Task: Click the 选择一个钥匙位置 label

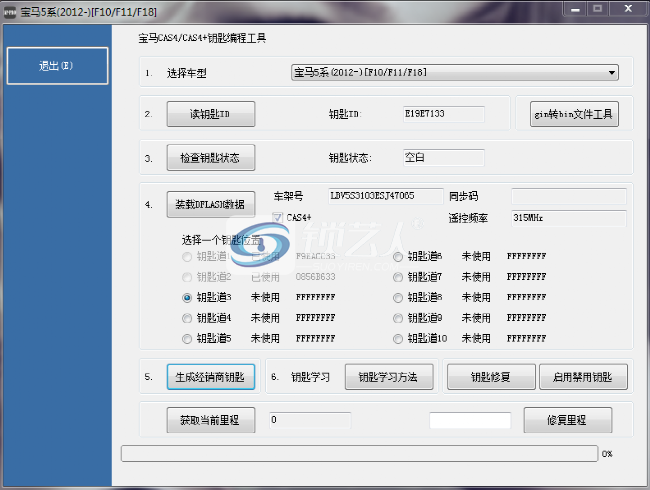Action: click(x=222, y=240)
